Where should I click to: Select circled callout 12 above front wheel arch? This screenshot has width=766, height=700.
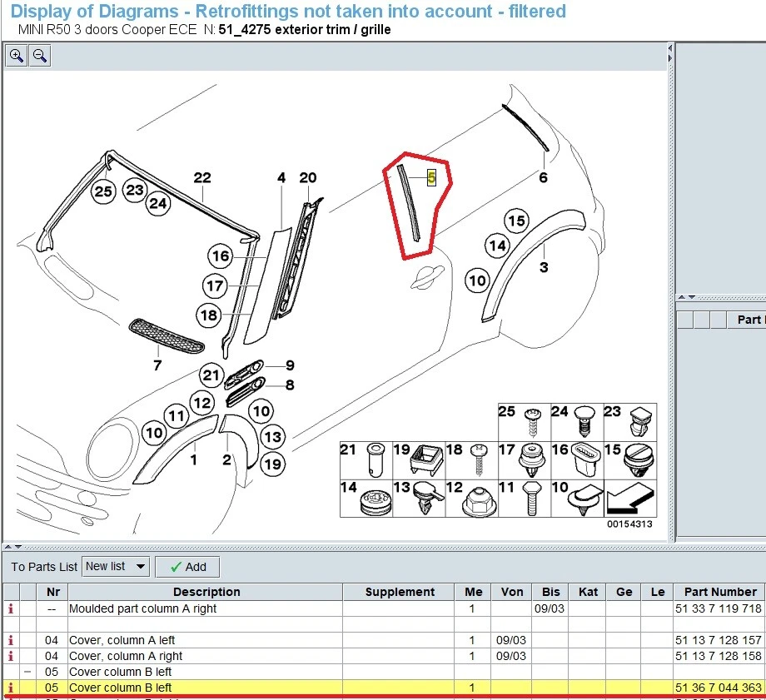click(x=201, y=403)
